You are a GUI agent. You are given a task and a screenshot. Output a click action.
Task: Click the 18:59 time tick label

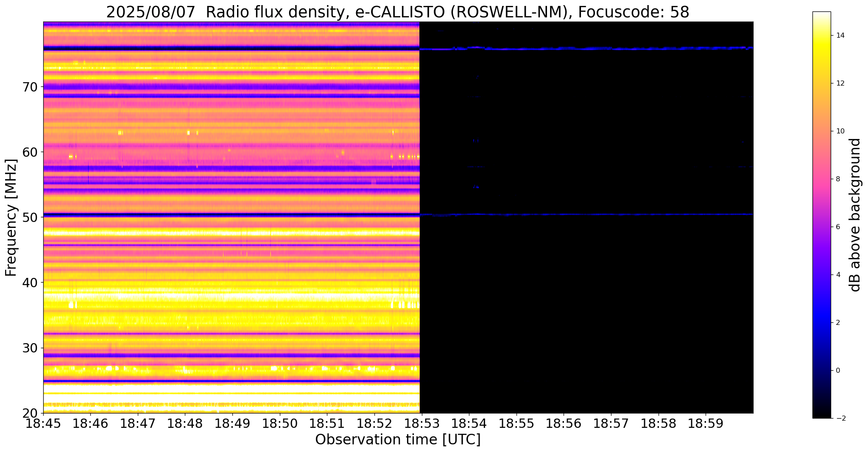[706, 423]
